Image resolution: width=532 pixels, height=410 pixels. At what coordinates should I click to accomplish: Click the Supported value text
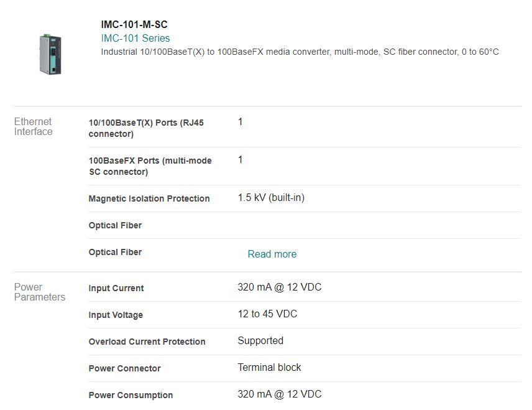pos(260,341)
